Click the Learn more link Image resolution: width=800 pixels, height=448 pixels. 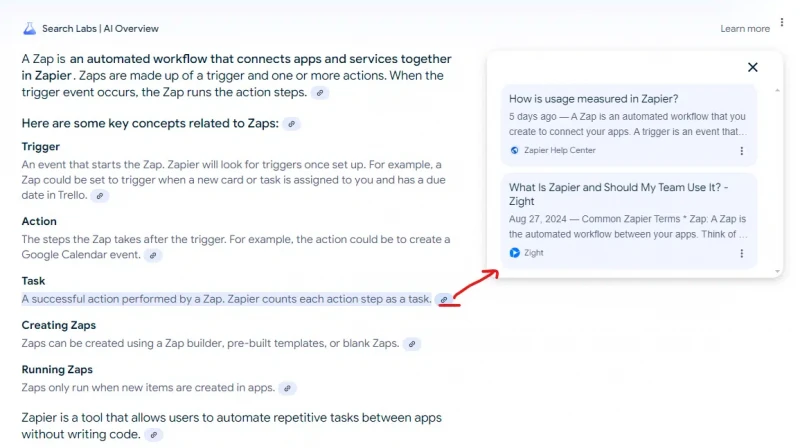coord(745,29)
